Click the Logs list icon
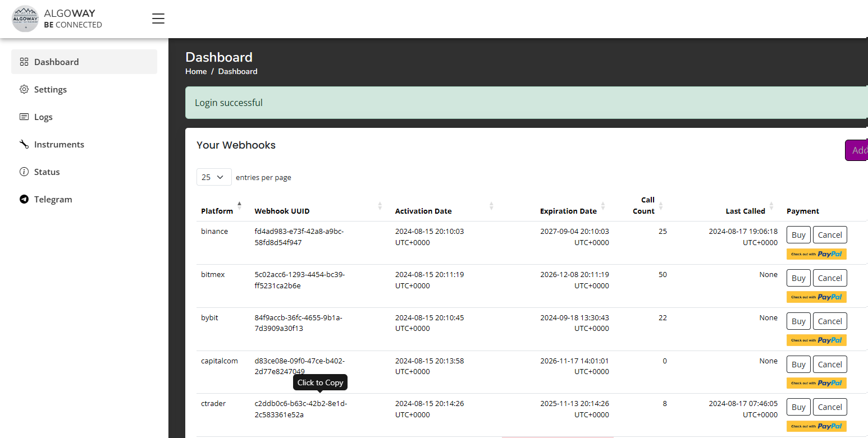868x438 pixels. click(x=24, y=117)
